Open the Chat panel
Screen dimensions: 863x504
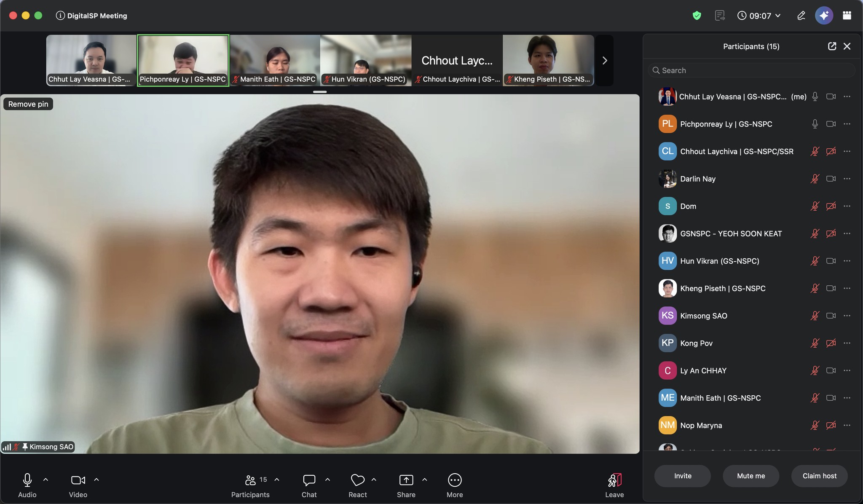(x=309, y=485)
